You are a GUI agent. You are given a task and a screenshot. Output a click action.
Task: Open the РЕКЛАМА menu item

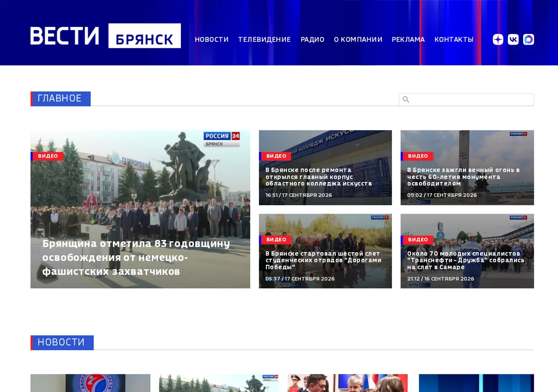click(408, 39)
